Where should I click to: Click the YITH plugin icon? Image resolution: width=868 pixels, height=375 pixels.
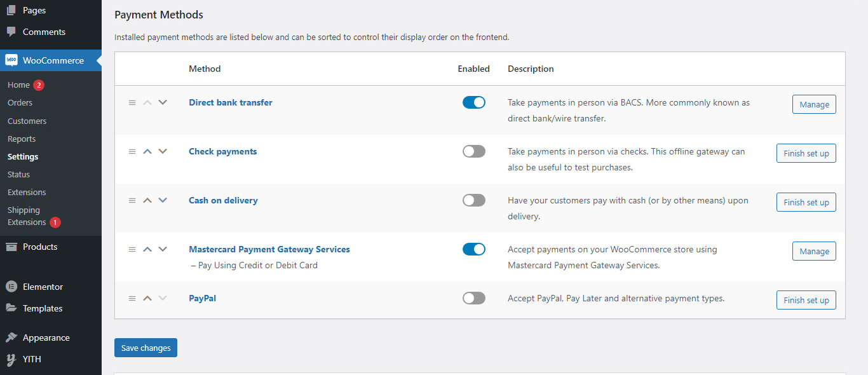point(11,359)
